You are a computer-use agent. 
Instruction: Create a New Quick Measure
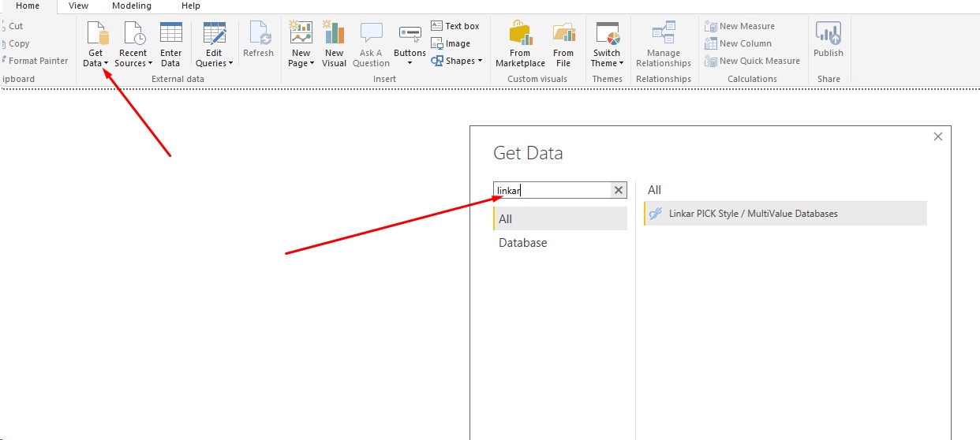point(752,61)
